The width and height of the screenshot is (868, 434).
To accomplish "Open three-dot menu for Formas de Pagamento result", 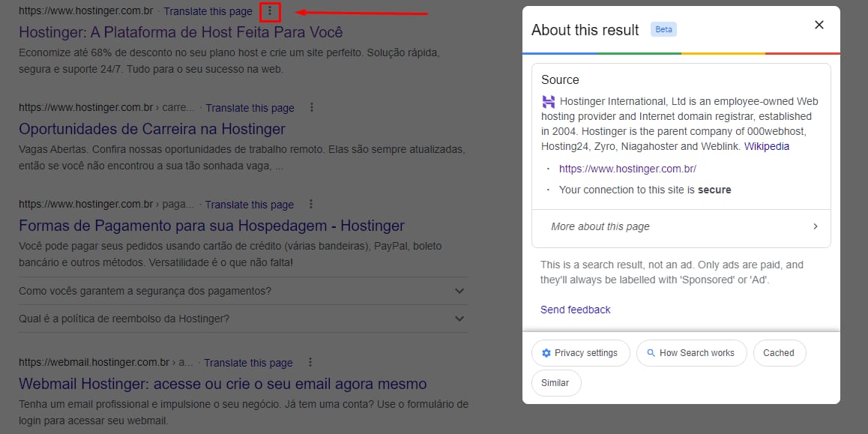I will [x=311, y=204].
